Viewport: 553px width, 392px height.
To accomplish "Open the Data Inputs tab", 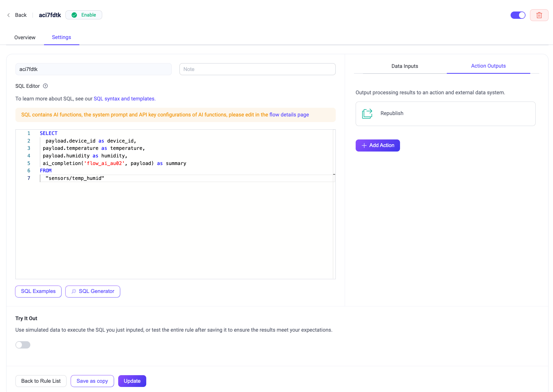I will point(404,66).
